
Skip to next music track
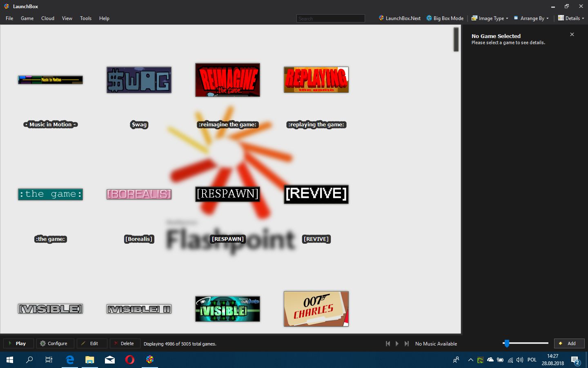point(406,344)
